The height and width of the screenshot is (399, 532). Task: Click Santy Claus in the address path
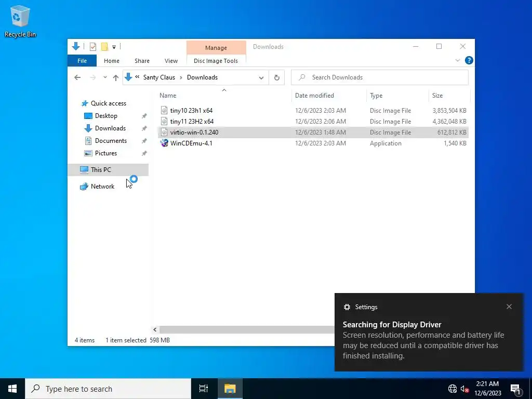pyautogui.click(x=159, y=77)
